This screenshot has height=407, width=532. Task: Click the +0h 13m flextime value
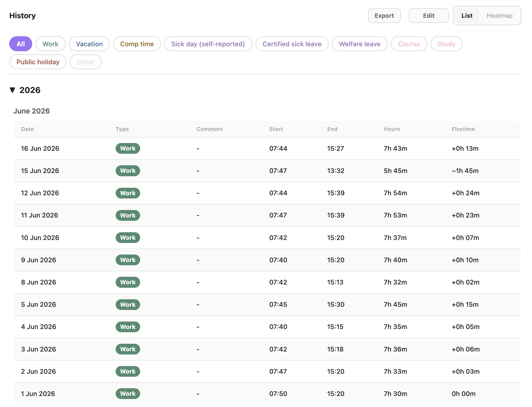click(465, 148)
